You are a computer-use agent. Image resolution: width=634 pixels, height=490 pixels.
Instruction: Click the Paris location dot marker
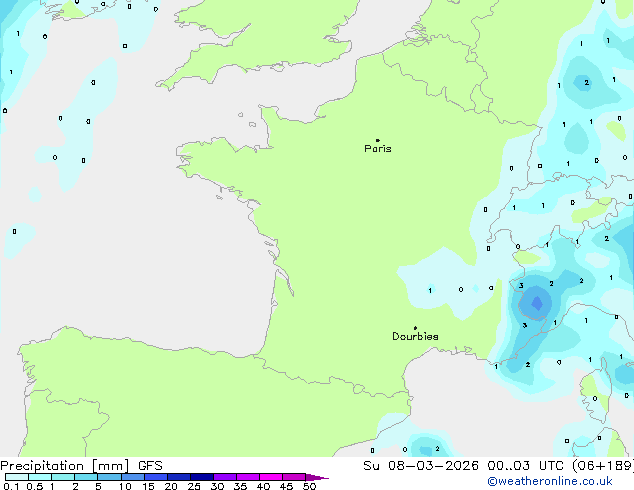(x=378, y=140)
